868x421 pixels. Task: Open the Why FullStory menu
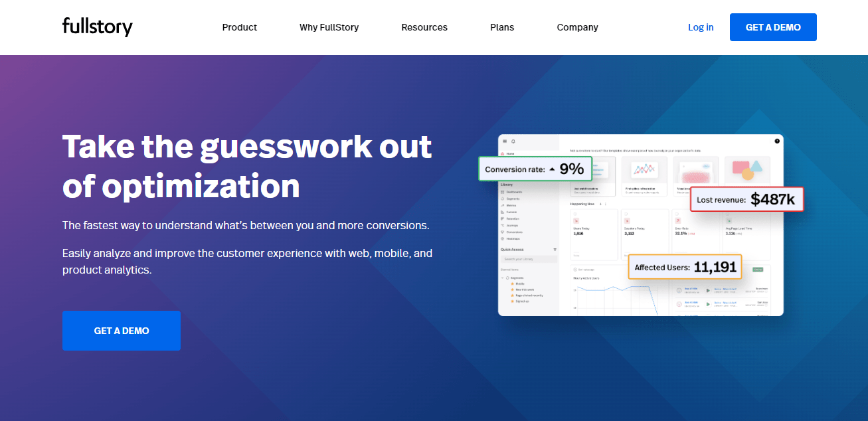pos(329,27)
